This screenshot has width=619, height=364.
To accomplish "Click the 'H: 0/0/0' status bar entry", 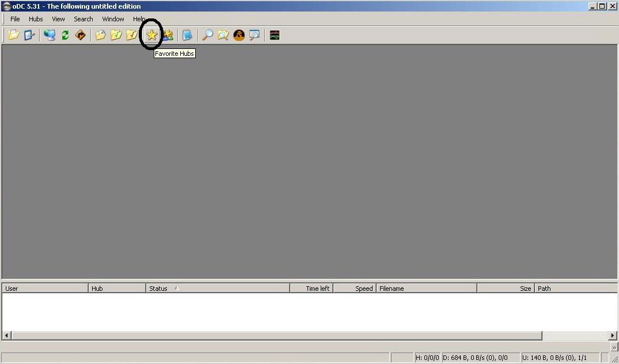I will click(x=427, y=358).
